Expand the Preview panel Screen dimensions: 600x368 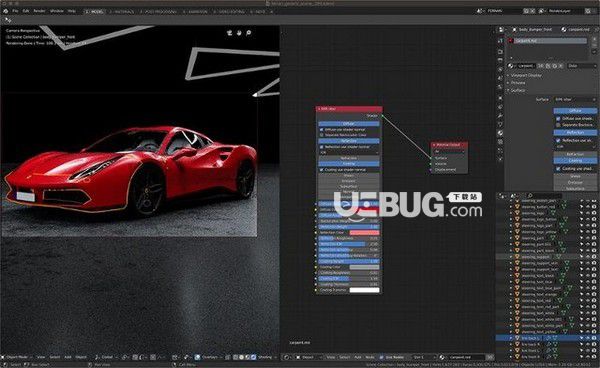517,83
